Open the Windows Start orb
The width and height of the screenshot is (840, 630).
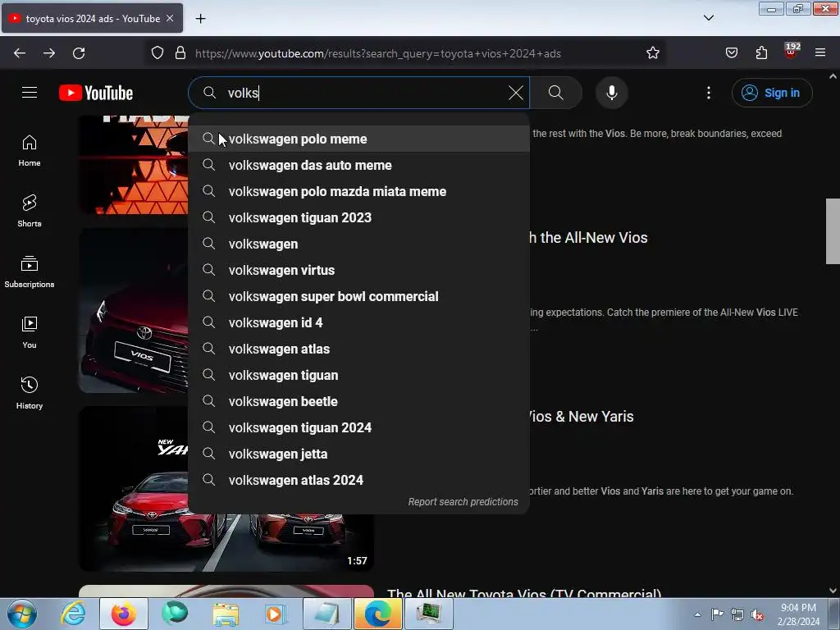[x=22, y=614]
